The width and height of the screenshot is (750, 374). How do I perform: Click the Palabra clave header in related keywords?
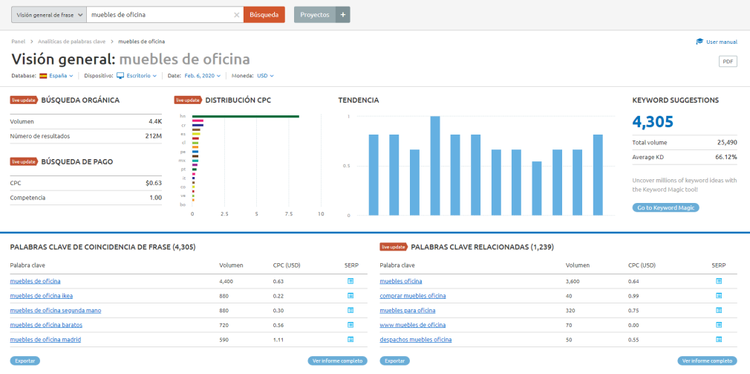[x=397, y=265]
